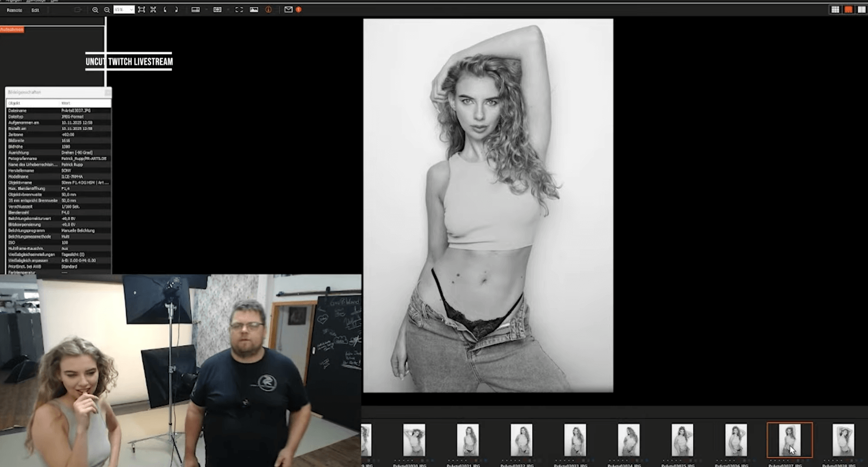Open the zoom percentage dropdown
The image size is (868, 467).
click(131, 9)
